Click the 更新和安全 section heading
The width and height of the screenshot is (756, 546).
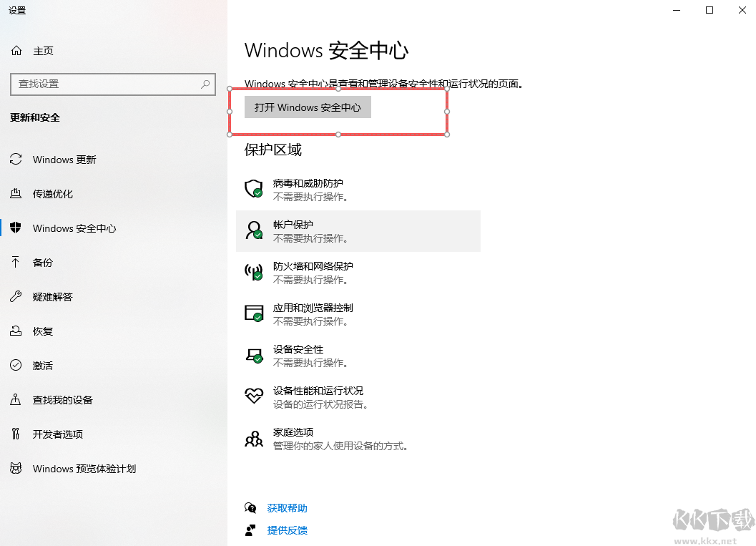pos(35,117)
